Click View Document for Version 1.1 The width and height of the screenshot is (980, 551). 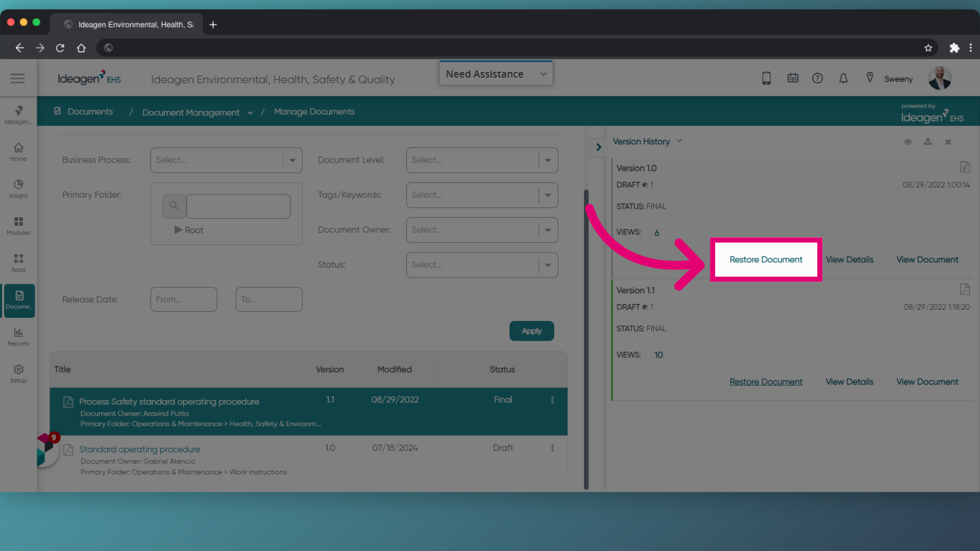[x=927, y=382]
